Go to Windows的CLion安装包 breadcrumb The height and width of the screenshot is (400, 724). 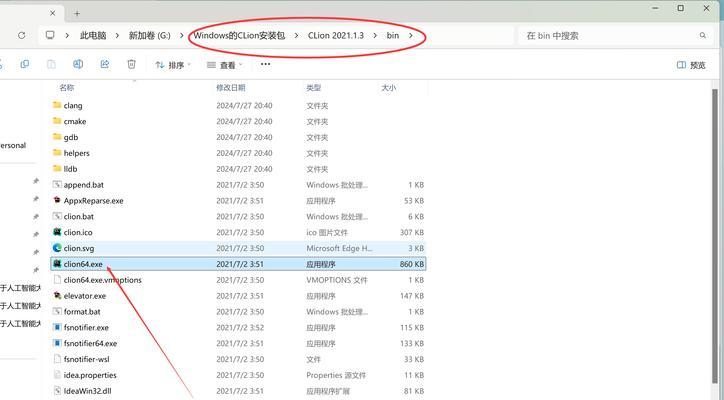239,36
